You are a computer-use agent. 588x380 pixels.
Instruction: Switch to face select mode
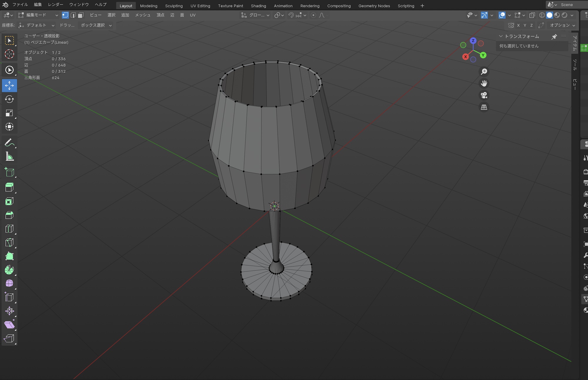(x=81, y=15)
